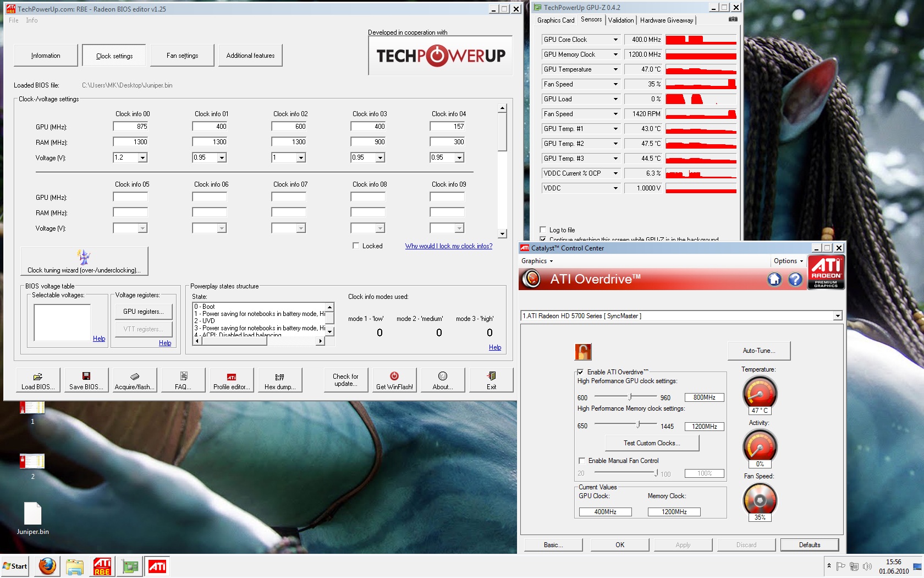The width and height of the screenshot is (924, 578).
Task: Click the Catalyst help question mark icon
Action: tap(795, 279)
